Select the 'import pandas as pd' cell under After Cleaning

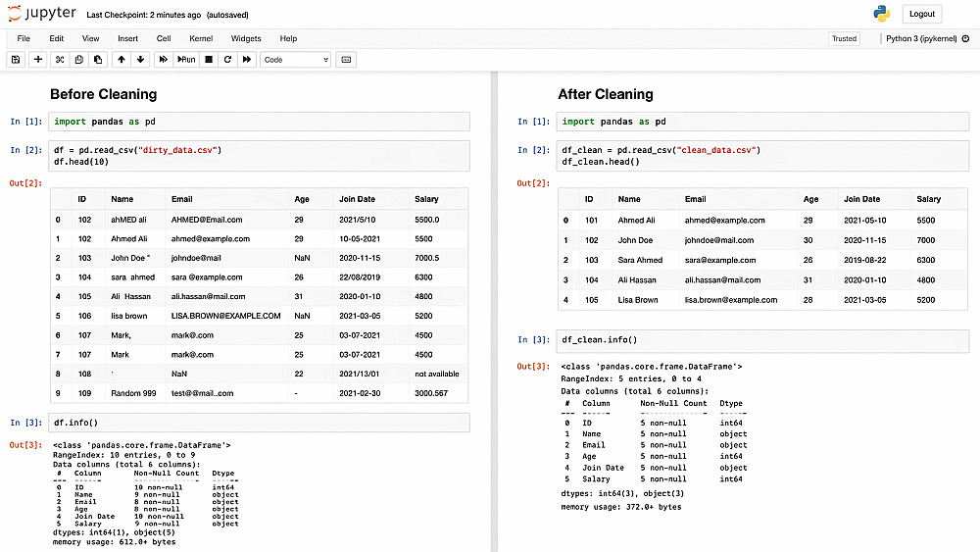tap(762, 122)
